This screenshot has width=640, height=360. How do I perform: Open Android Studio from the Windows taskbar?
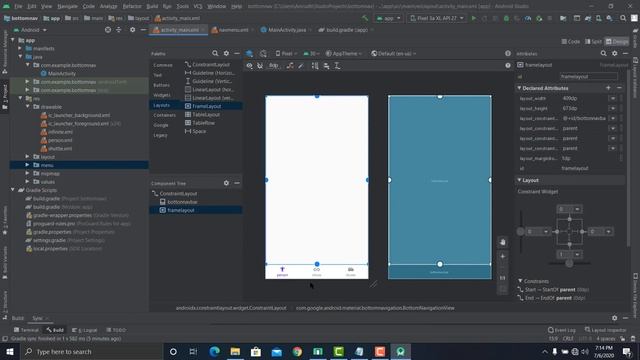point(400,351)
